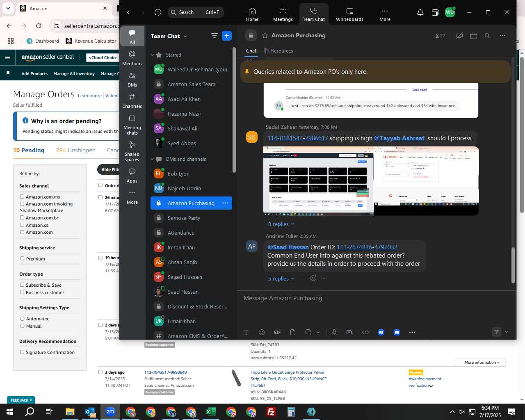525x420 pixels.
Task: Check the Amazon.com.br filter
Action: [22, 218]
